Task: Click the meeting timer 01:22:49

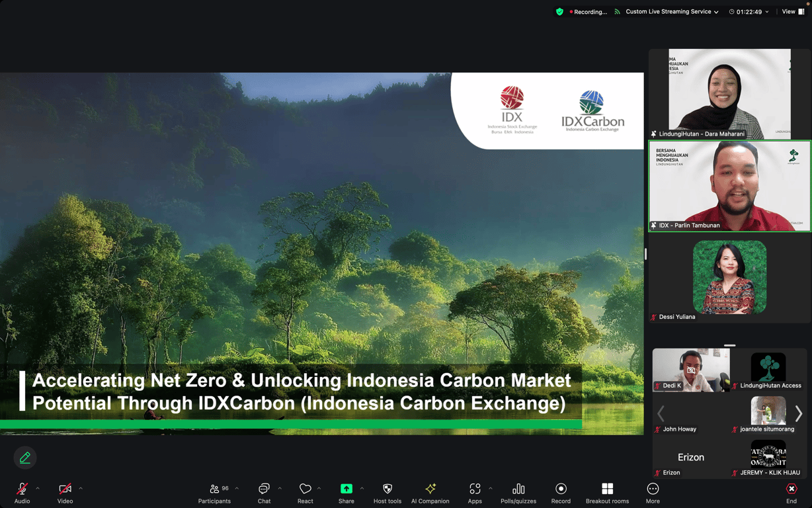Action: pos(751,12)
